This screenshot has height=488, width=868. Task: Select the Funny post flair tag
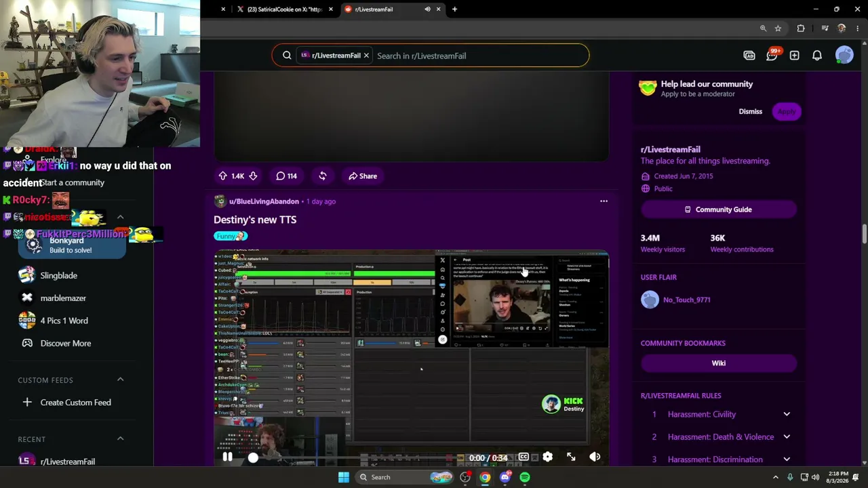click(231, 236)
